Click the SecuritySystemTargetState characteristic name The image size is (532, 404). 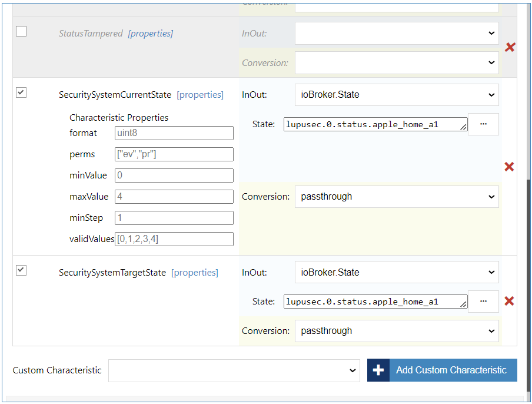tap(112, 273)
